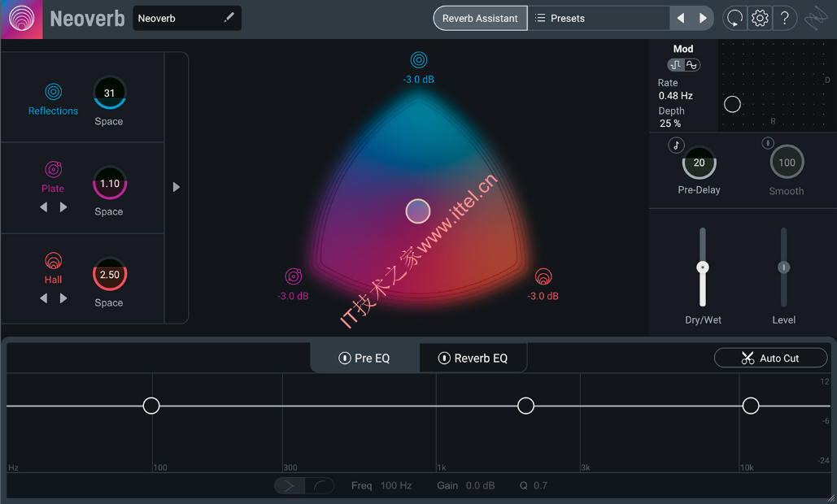The width and height of the screenshot is (837, 504).
Task: Switch to next Plate type
Action: click(63, 207)
